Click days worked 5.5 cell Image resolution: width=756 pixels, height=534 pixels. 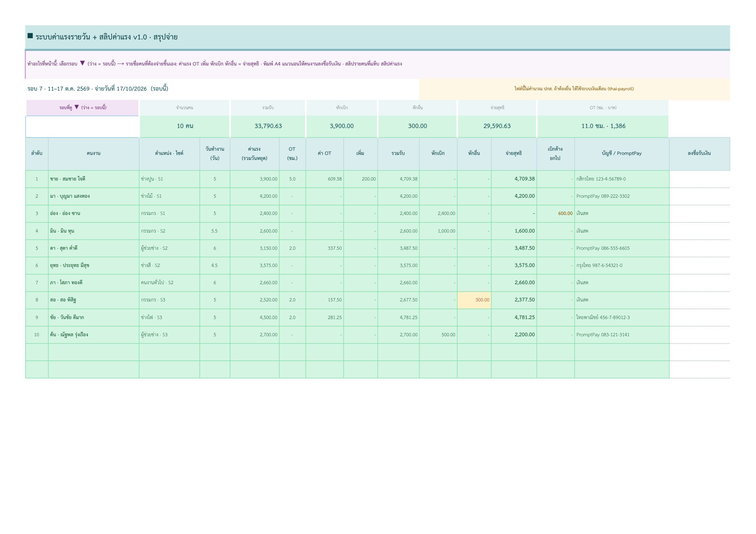click(215, 231)
